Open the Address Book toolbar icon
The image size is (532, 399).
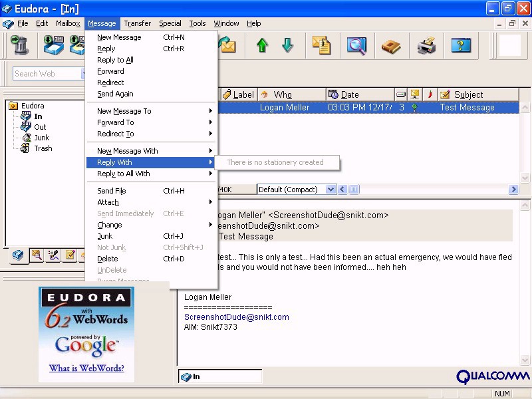391,45
